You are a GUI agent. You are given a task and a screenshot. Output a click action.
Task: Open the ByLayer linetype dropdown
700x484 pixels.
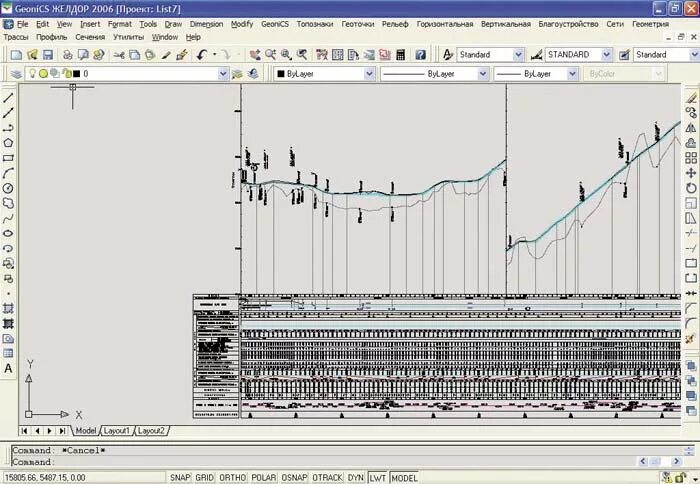coord(482,74)
